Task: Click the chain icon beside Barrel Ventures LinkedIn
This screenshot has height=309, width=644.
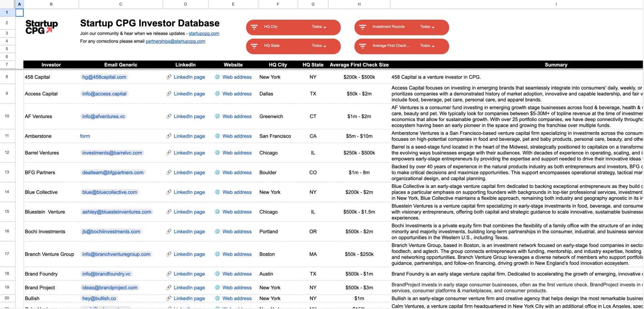Action: (169, 153)
